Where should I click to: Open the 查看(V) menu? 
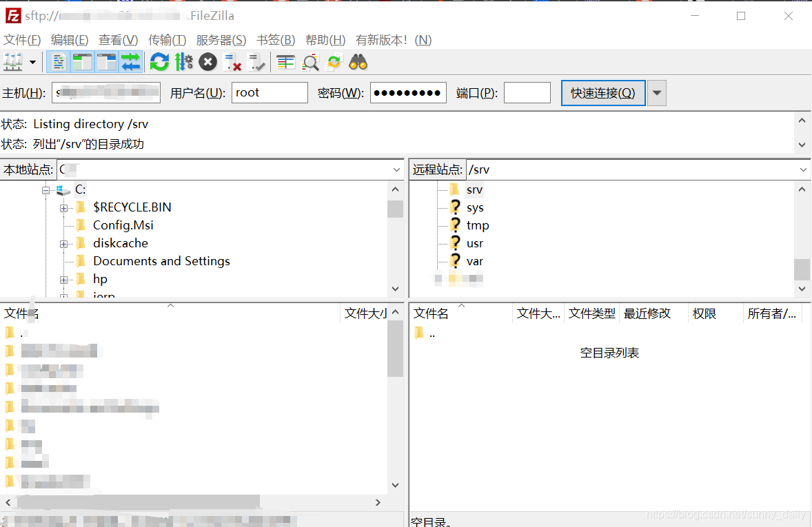pos(118,40)
